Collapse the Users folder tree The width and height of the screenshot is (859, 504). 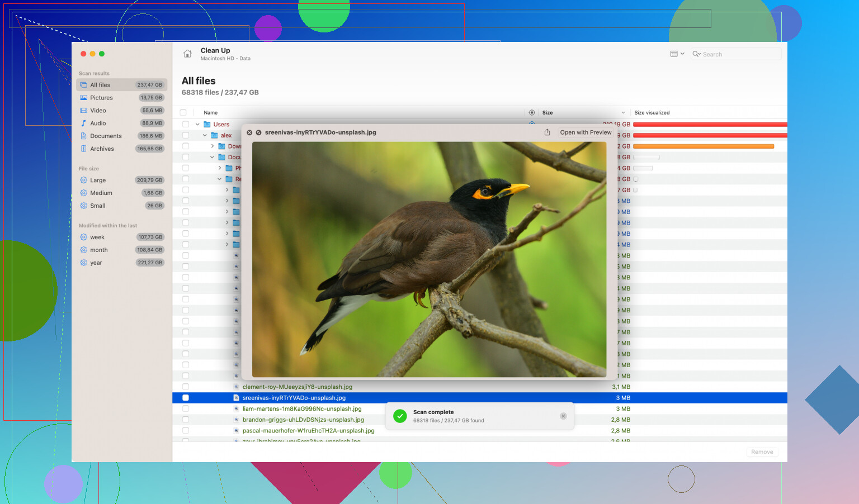(x=197, y=125)
